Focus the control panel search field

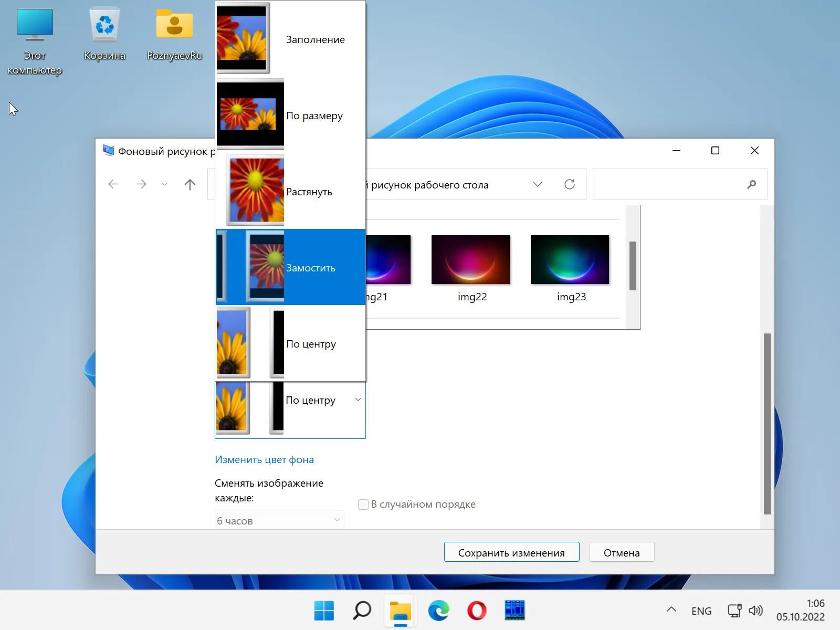[x=680, y=184]
